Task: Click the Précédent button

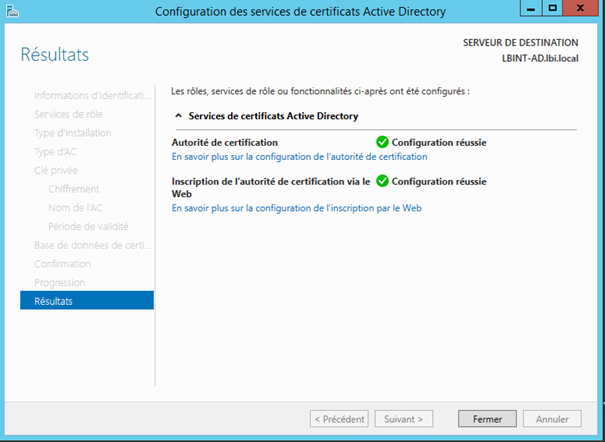Action: click(x=339, y=419)
